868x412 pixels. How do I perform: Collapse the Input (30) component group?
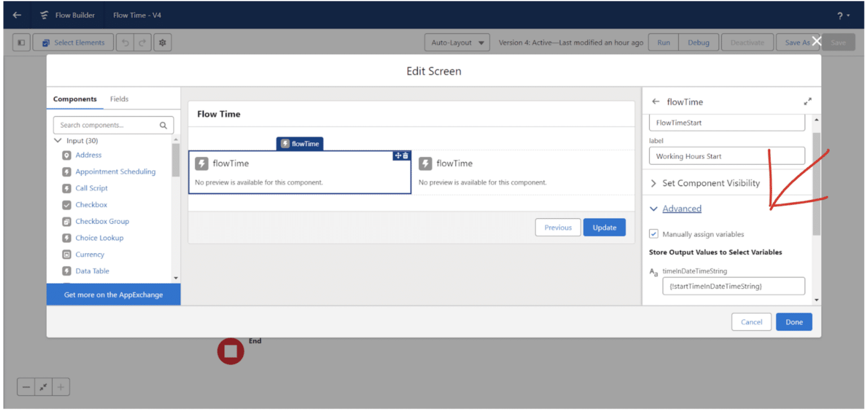click(x=57, y=141)
